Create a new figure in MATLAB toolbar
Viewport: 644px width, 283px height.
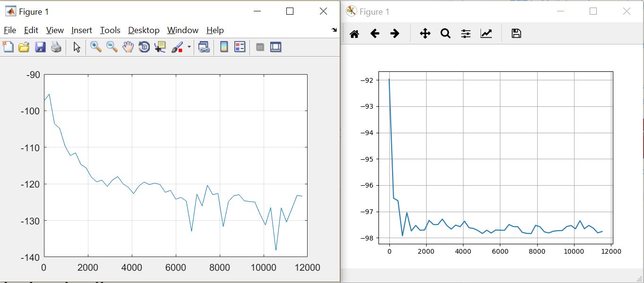(x=8, y=47)
